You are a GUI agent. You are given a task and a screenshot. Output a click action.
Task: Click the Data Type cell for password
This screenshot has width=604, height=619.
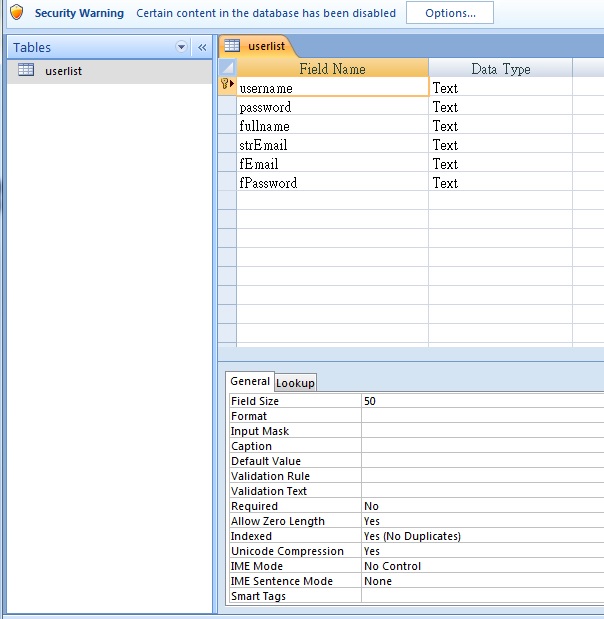click(500, 107)
